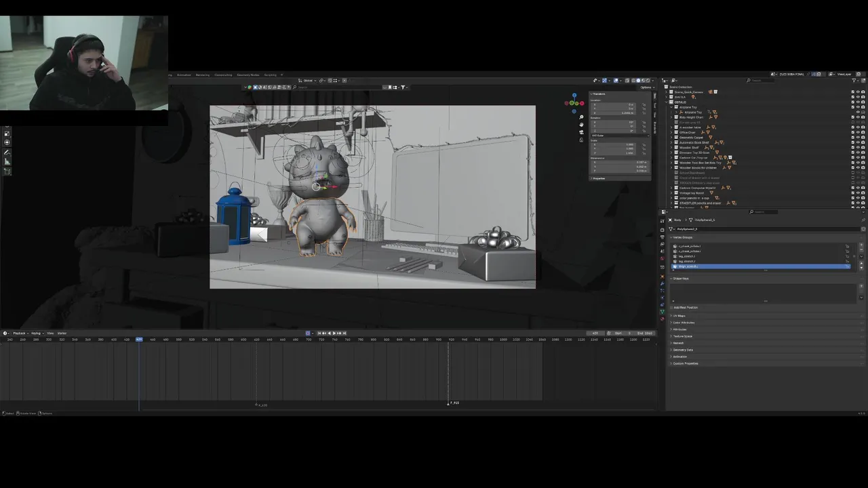Switch to the Geometry Nodes workspace tab

click(248, 75)
